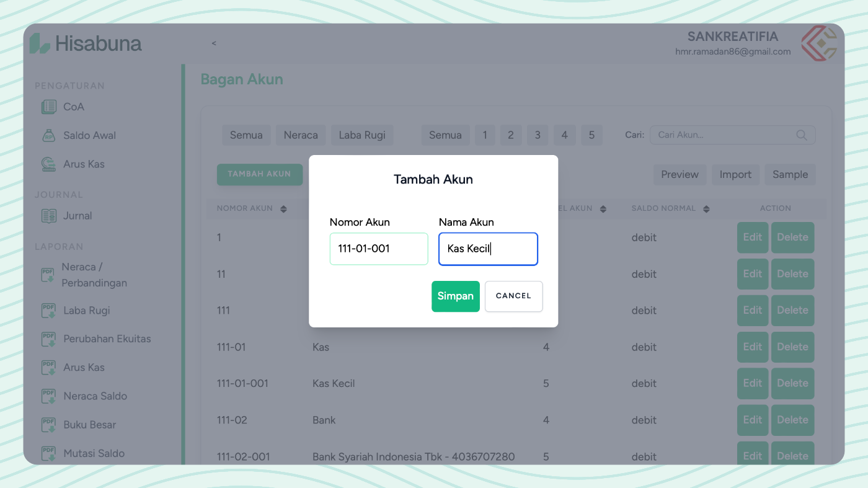Open the Neraca Saldo PDF icon

click(x=48, y=396)
